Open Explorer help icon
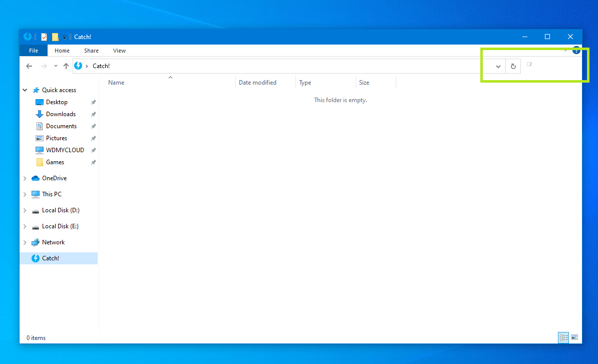 coord(576,50)
